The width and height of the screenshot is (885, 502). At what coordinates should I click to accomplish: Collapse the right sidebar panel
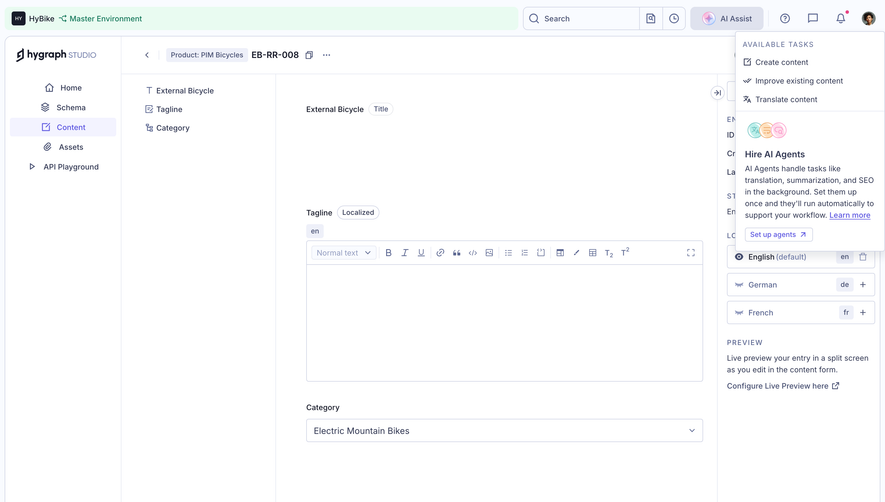[x=717, y=93]
